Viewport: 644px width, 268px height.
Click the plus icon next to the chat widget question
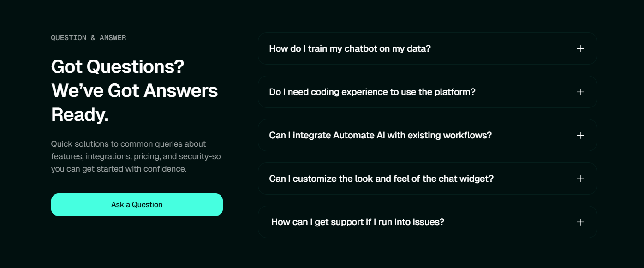tap(580, 179)
